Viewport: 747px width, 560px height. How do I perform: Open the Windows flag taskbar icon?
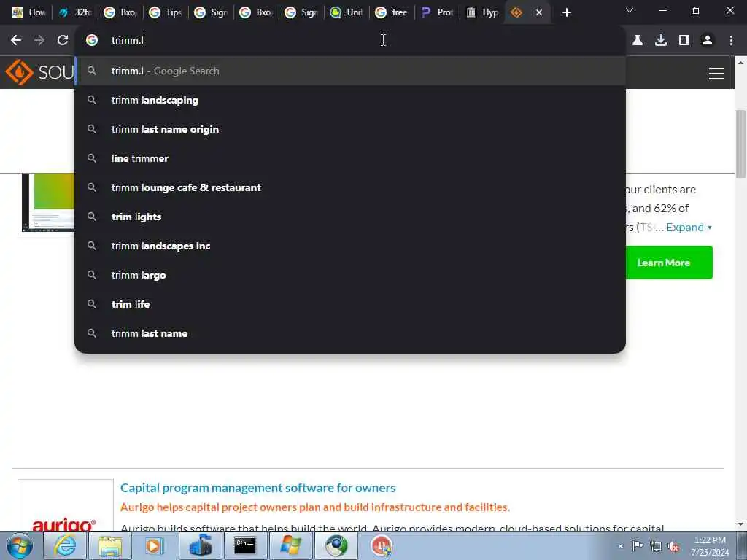(290, 545)
